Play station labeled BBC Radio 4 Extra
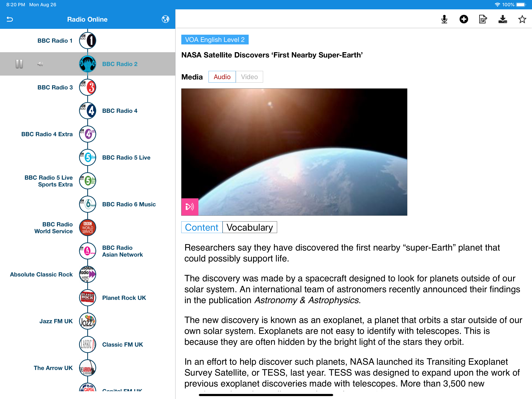The height and width of the screenshot is (399, 532). point(47,134)
